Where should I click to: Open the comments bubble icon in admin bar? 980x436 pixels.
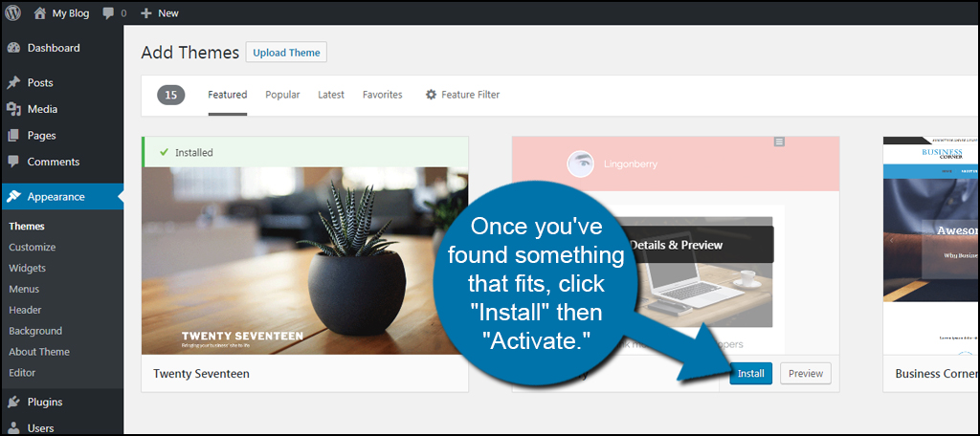(x=108, y=13)
